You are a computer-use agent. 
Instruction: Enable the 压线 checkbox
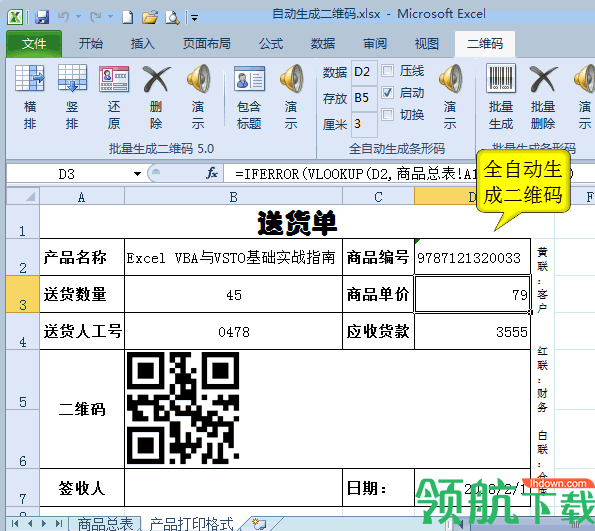[387, 71]
